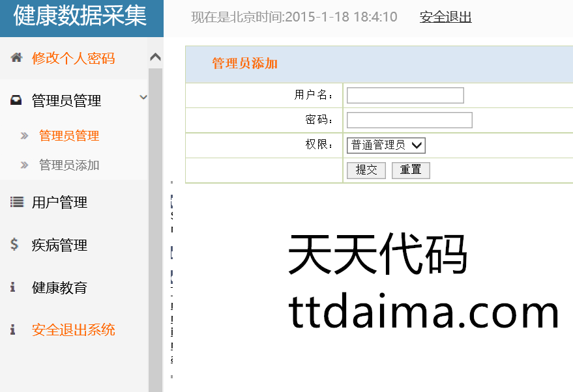Click the list icon beside 用户管理
573x392 pixels.
point(16,203)
